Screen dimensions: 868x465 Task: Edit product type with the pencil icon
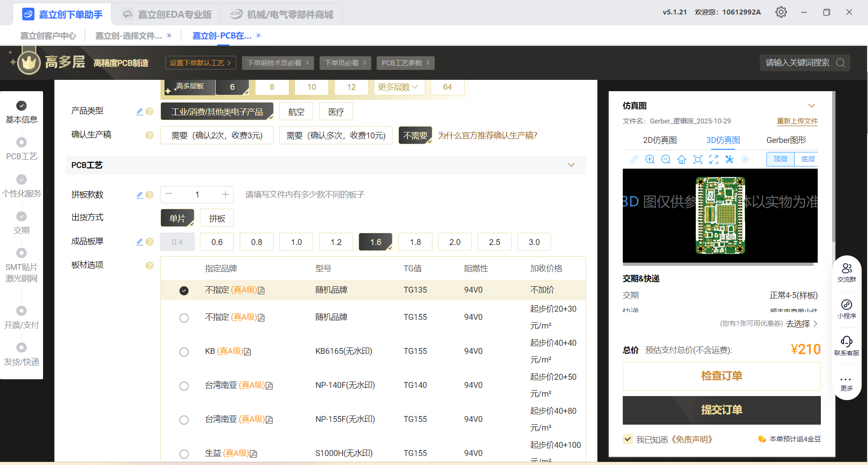pyautogui.click(x=140, y=112)
